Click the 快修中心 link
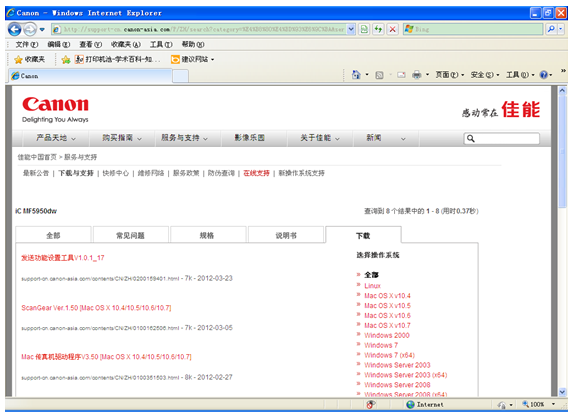 (x=116, y=173)
